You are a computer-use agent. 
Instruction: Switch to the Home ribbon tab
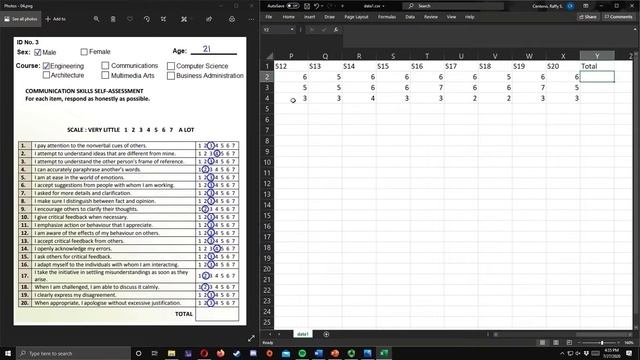click(x=289, y=17)
